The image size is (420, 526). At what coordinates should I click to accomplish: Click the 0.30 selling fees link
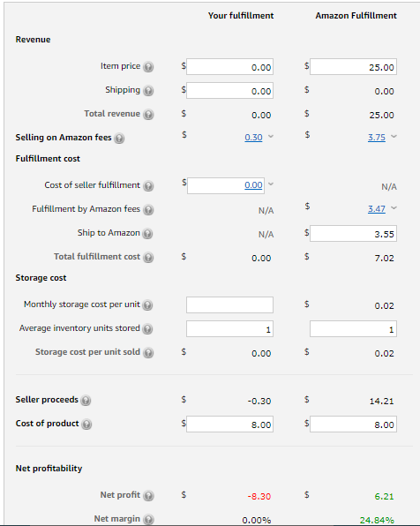point(253,138)
